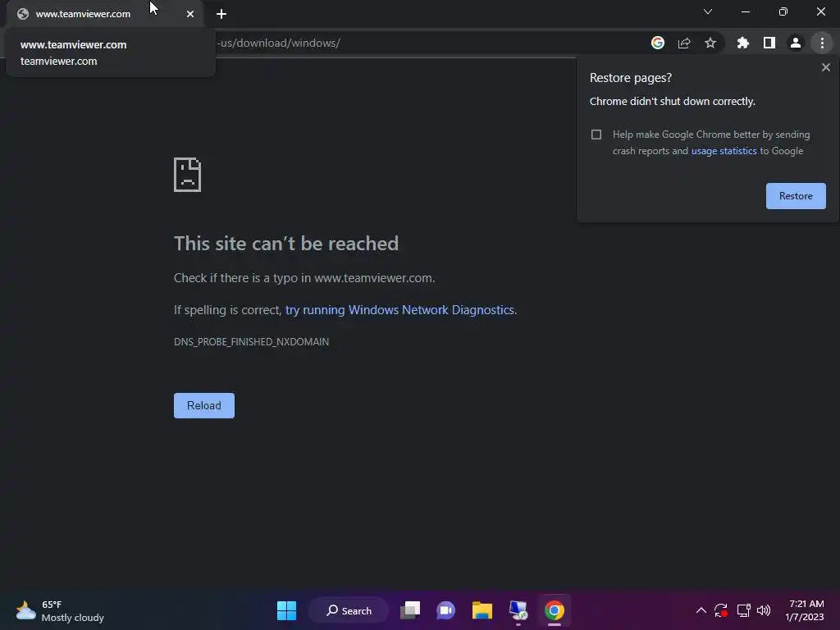Click the sad page error icon
Image resolution: width=840 pixels, height=630 pixels.
click(x=188, y=175)
